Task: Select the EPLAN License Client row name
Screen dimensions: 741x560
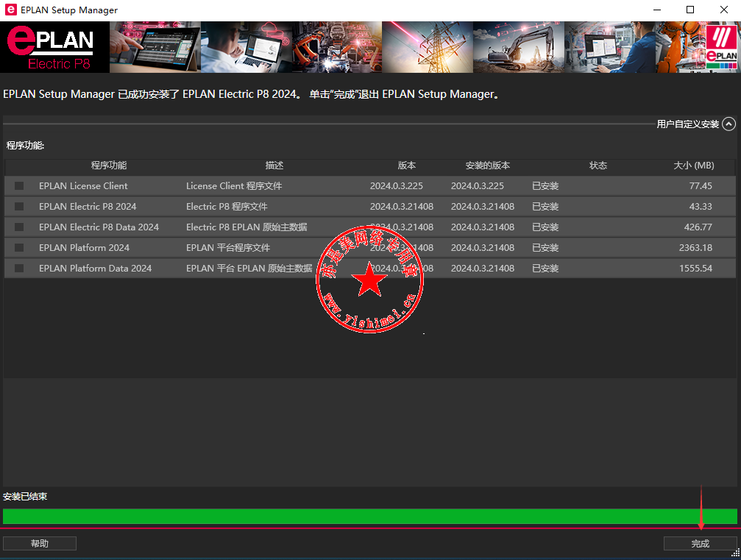Action: tap(83, 185)
